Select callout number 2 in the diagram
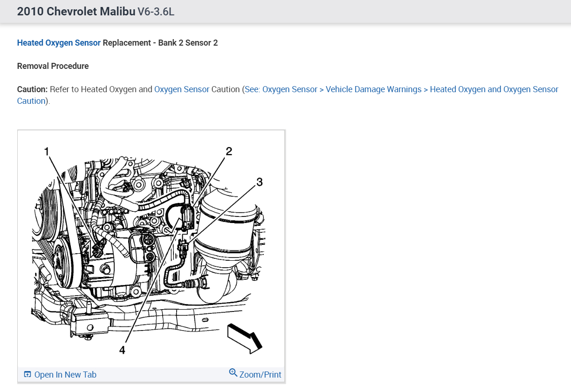Screen dimensions: 571x392 click(229, 151)
